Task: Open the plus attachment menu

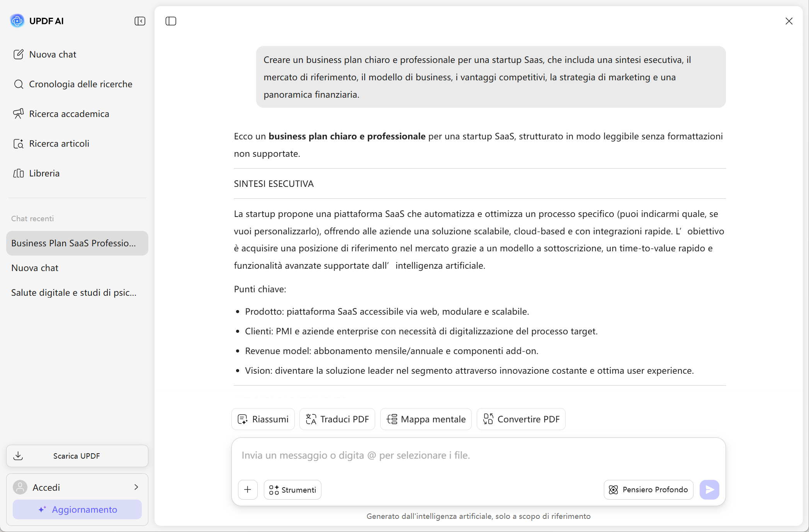Action: [248, 490]
